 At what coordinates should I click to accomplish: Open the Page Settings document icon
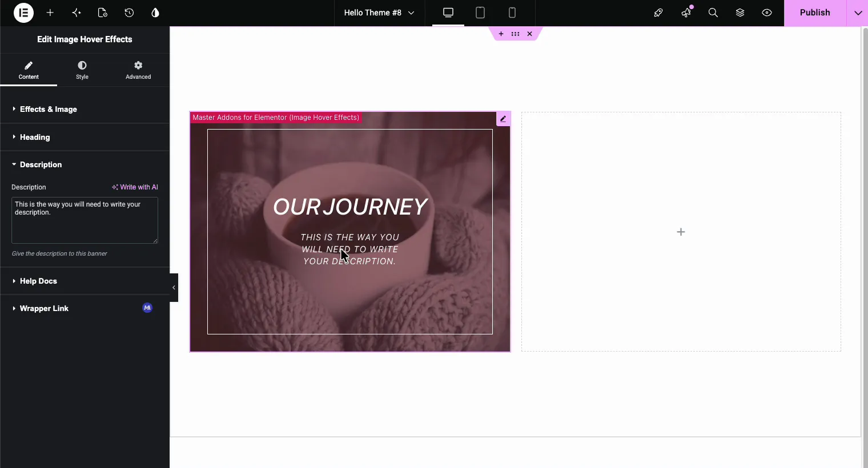103,13
